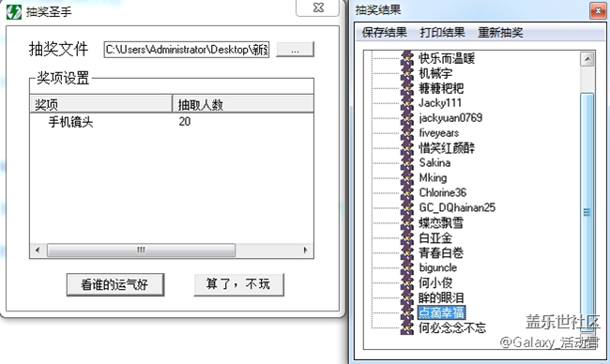The height and width of the screenshot is (364, 610).
Task: Click the 算了，不玩 button
Action: click(238, 284)
